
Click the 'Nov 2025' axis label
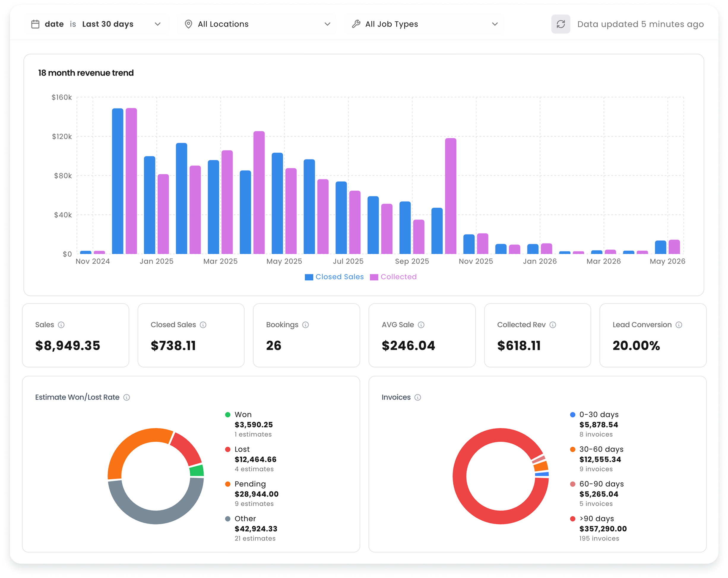click(x=476, y=261)
